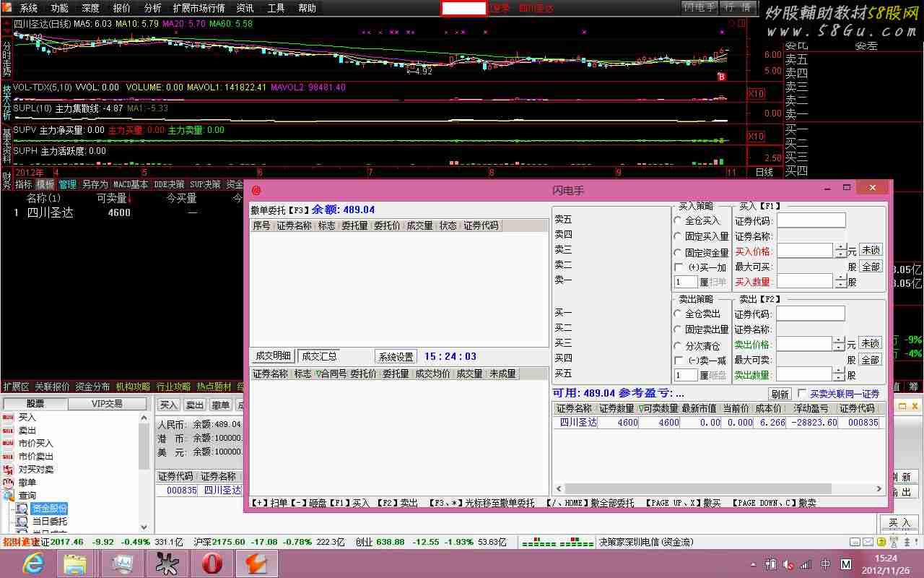Select the 全仓卖出 radio button
The width and height of the screenshot is (924, 578).
(x=678, y=314)
